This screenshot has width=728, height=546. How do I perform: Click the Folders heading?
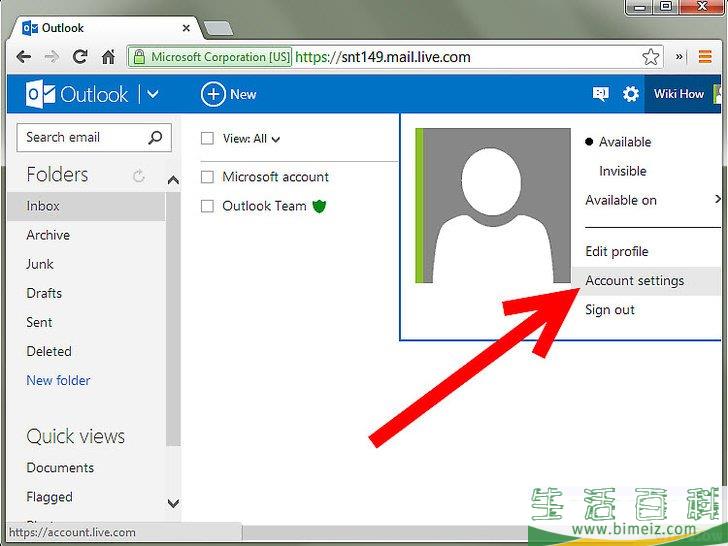pos(57,175)
